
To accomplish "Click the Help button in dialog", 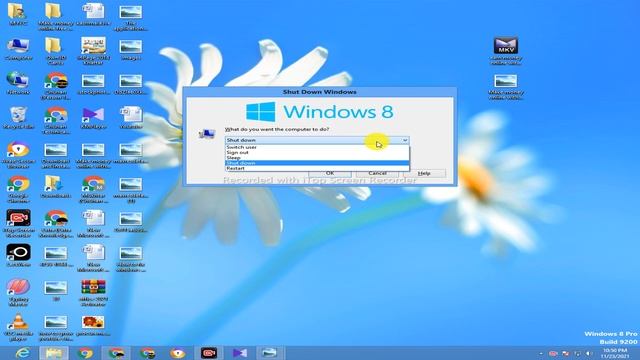I will click(424, 174).
